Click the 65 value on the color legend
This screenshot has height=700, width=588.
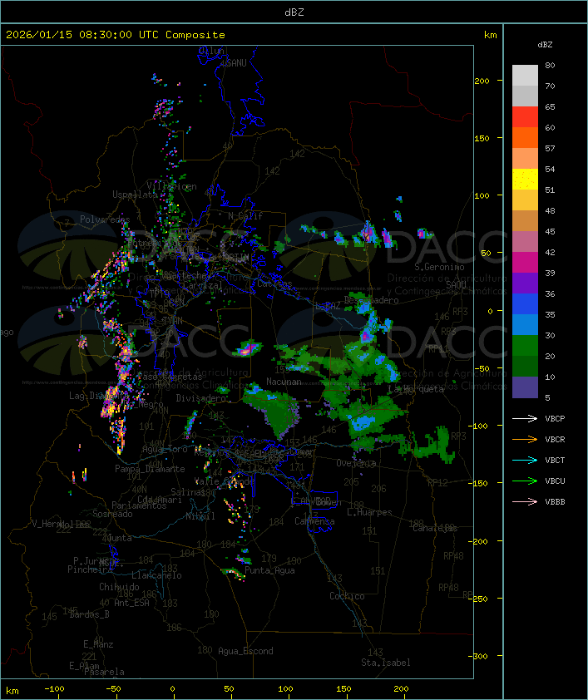click(x=550, y=106)
